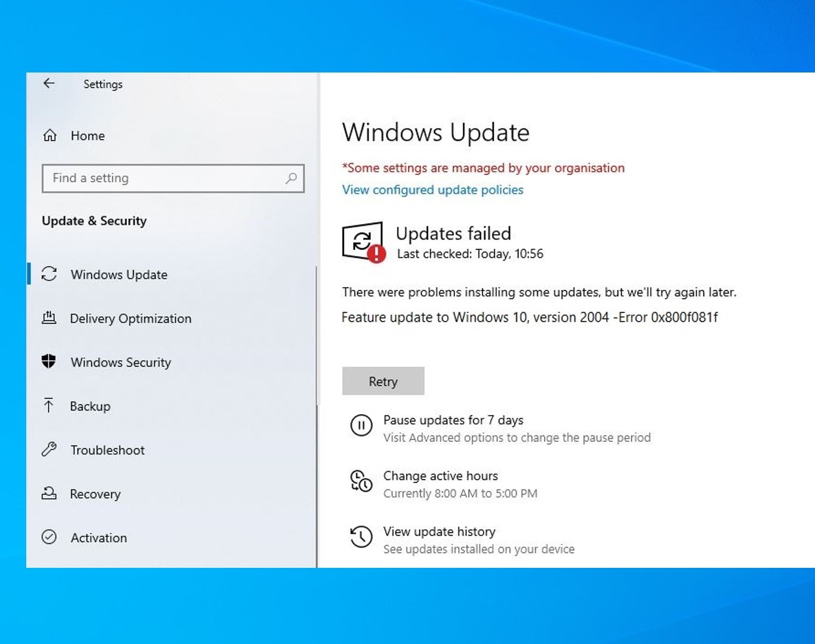Pause updates for 7 days
This screenshot has width=815, height=644.
[453, 420]
